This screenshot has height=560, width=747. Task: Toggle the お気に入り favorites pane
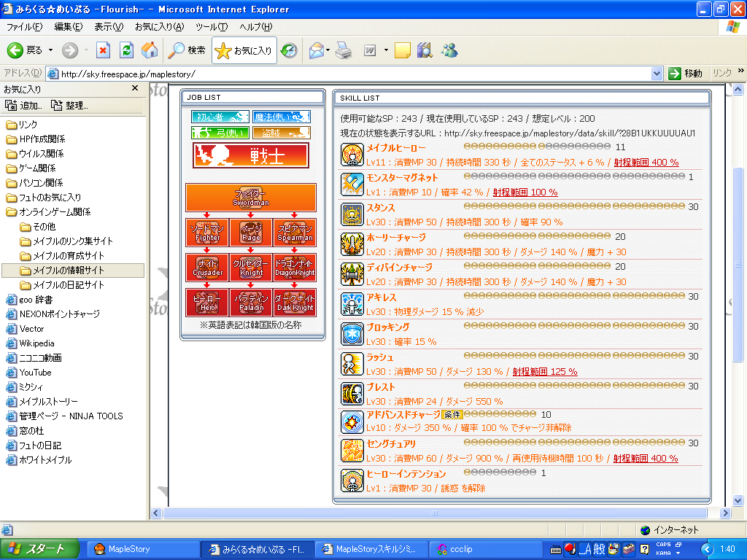244,50
